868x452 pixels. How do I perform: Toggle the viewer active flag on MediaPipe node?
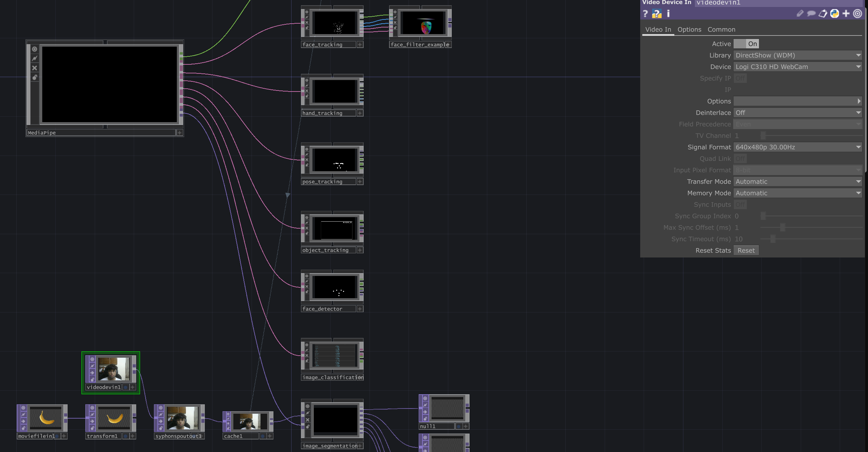point(34,49)
